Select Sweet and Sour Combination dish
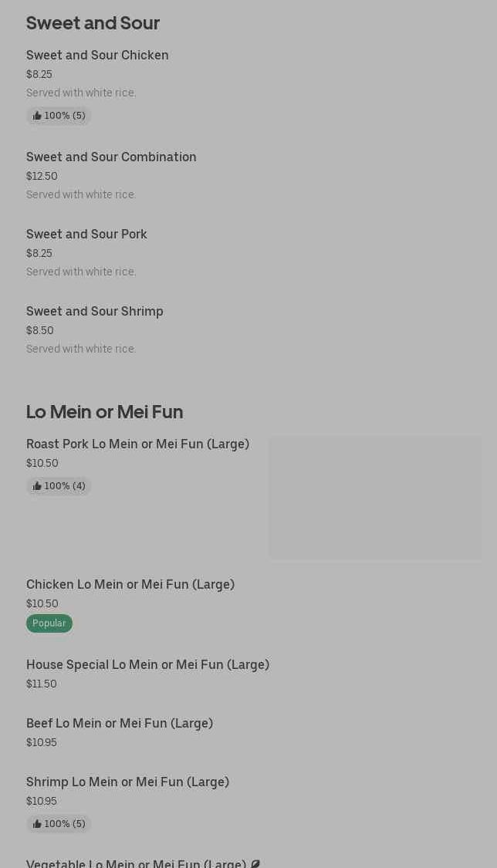The image size is (497, 868). tap(111, 157)
